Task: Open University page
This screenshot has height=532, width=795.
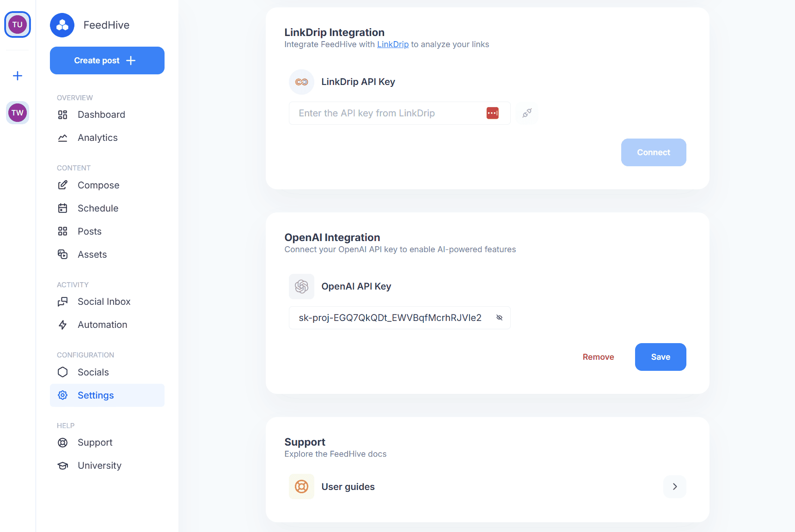Action: point(107,465)
